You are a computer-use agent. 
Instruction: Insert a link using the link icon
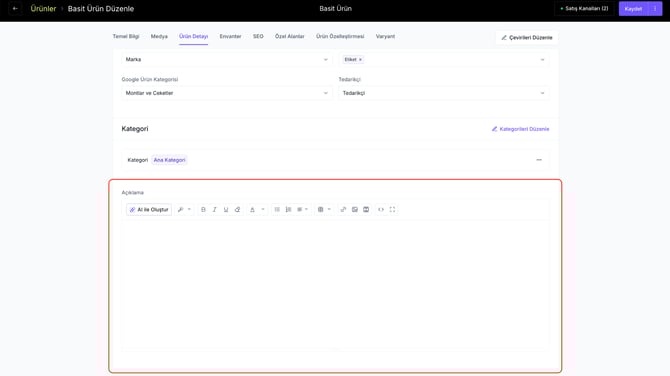pos(343,209)
